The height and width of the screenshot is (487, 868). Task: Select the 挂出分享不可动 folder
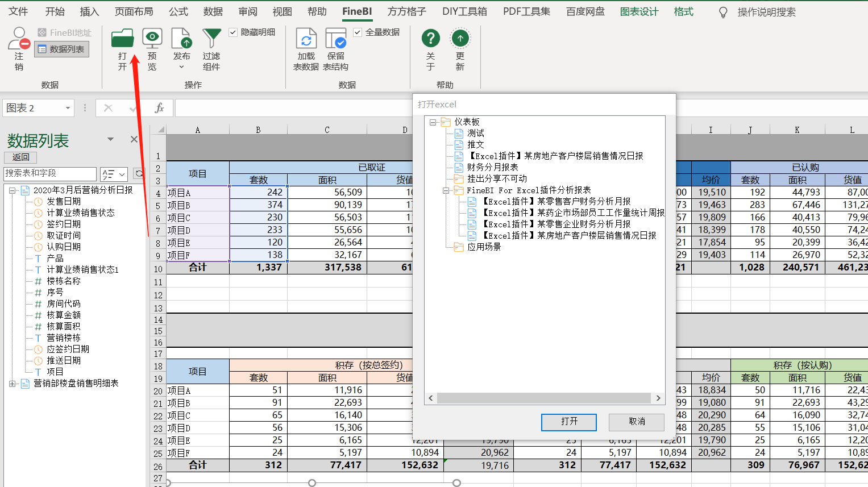coord(497,179)
